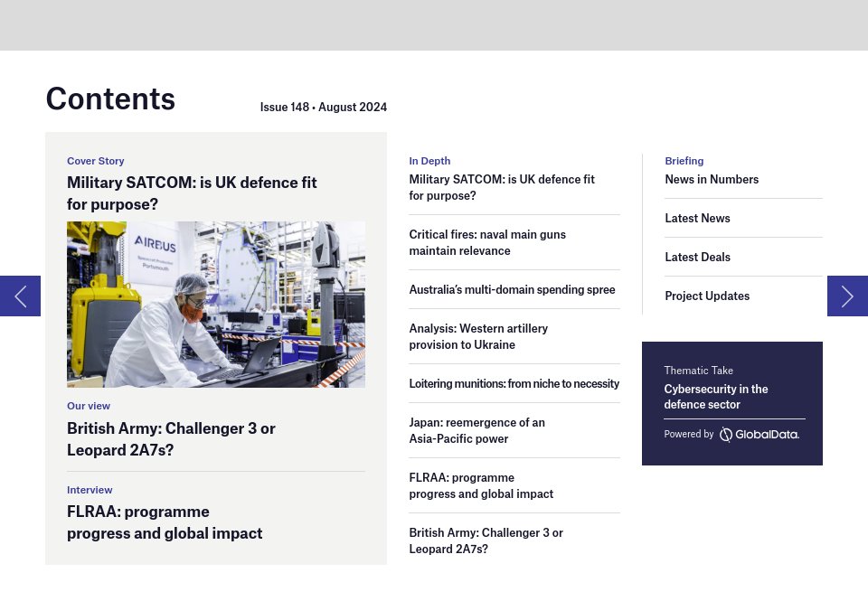Click the 'Powered by GlobalData' credit

pyautogui.click(x=731, y=434)
